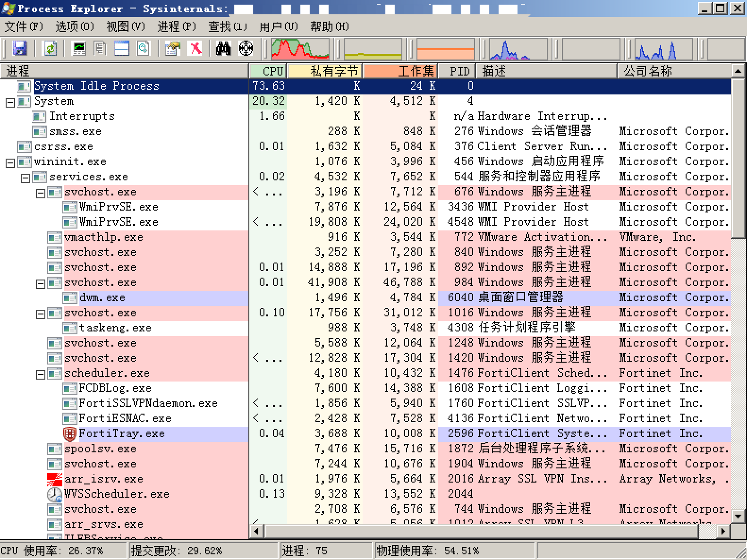Sort by the 公司名称 column header

(x=675, y=71)
